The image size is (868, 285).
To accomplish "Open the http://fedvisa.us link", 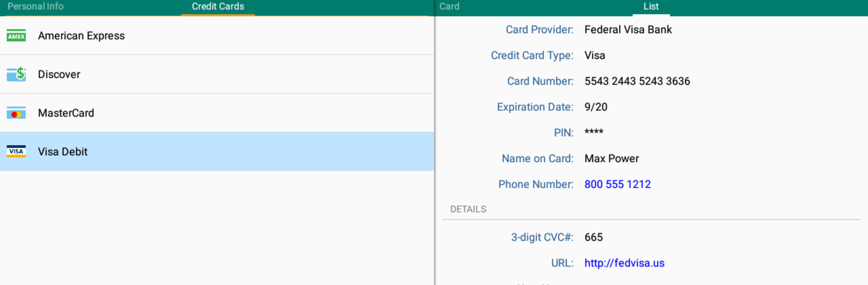I will point(624,263).
